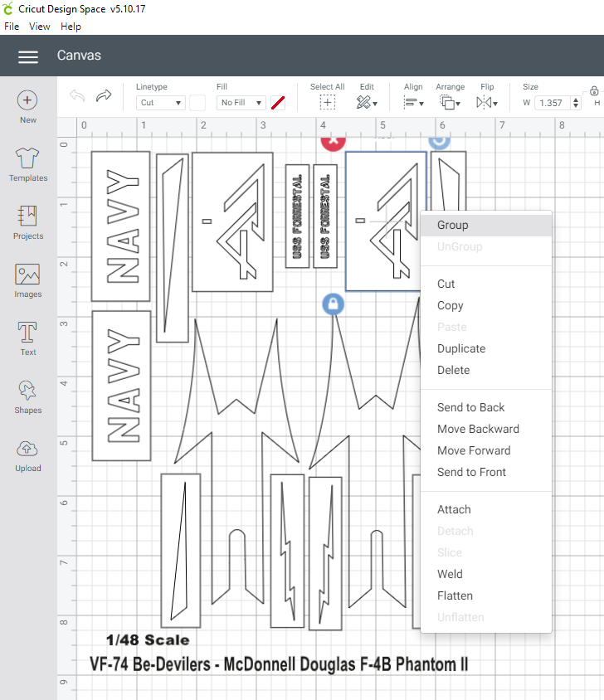The image size is (604, 700).
Task: Open the Shapes panel
Action: pyautogui.click(x=27, y=391)
